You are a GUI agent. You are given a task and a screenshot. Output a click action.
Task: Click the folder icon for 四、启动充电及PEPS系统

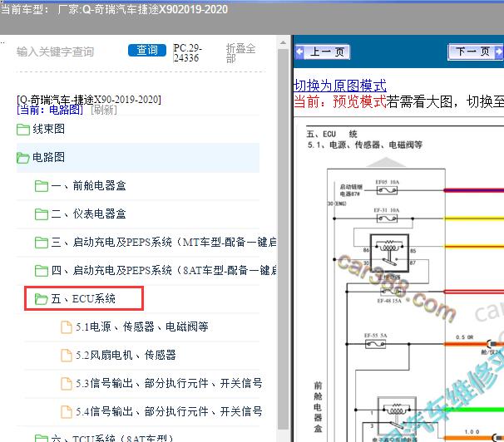tap(42, 271)
